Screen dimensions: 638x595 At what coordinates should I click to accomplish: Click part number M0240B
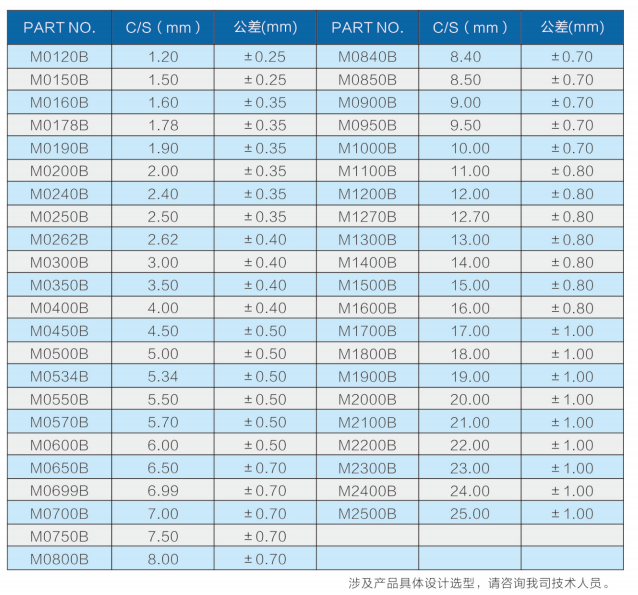(x=59, y=194)
